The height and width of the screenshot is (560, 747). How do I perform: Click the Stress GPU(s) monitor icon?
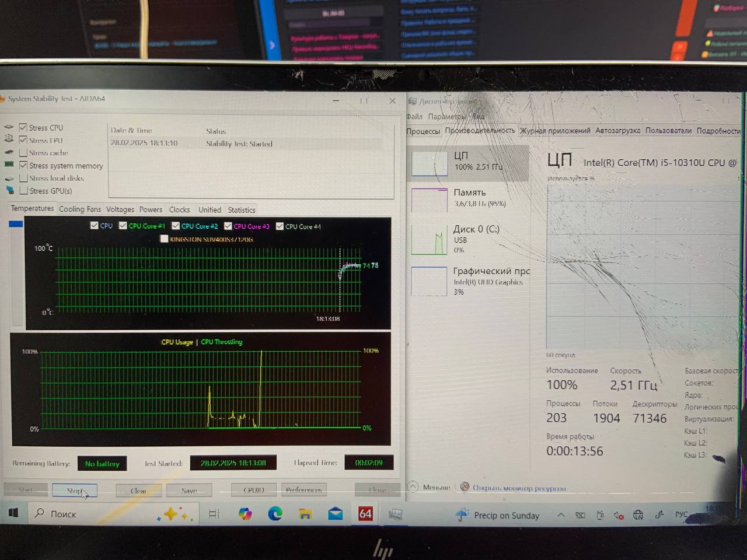[10, 190]
